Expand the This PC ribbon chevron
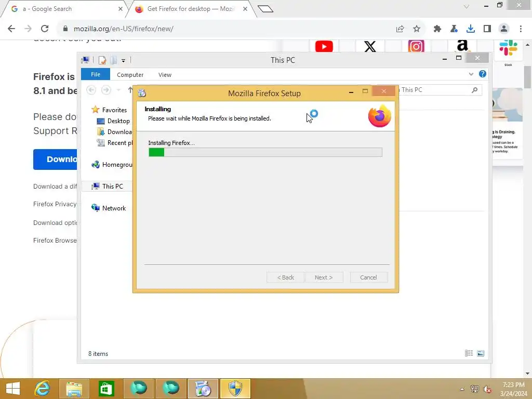 (471, 74)
